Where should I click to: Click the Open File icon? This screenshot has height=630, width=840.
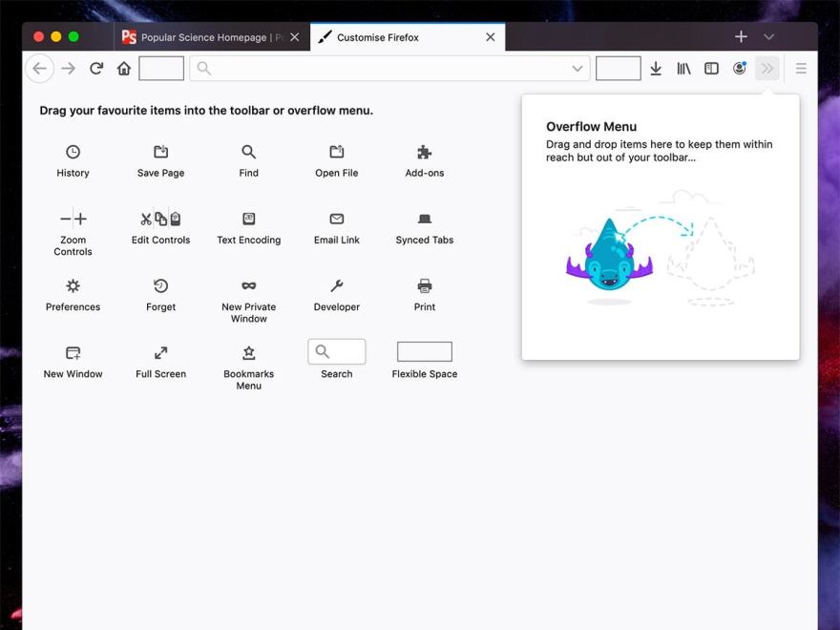pos(336,153)
